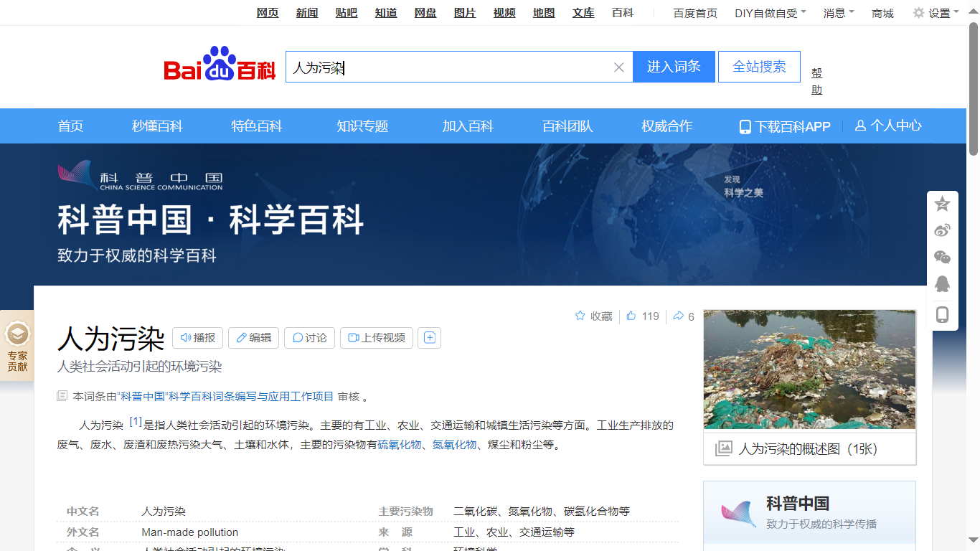Click 下载百科APP in nav bar
Viewport: 980px width, 551px height.
point(785,127)
